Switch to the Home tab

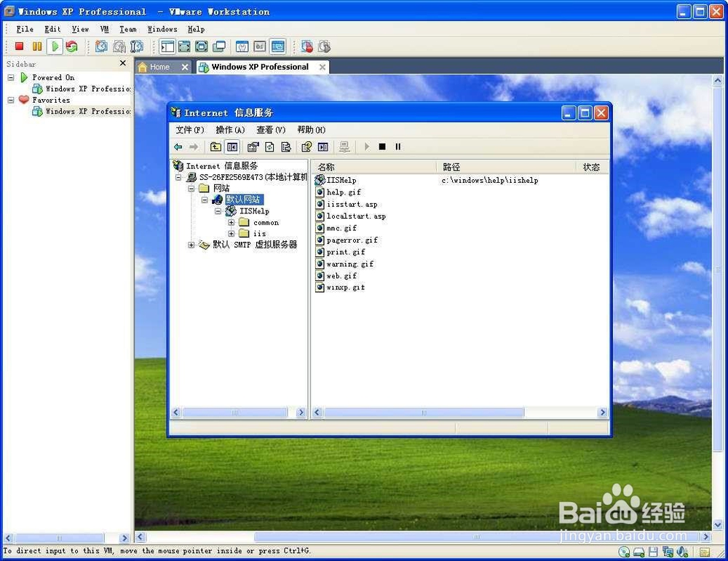[x=159, y=67]
